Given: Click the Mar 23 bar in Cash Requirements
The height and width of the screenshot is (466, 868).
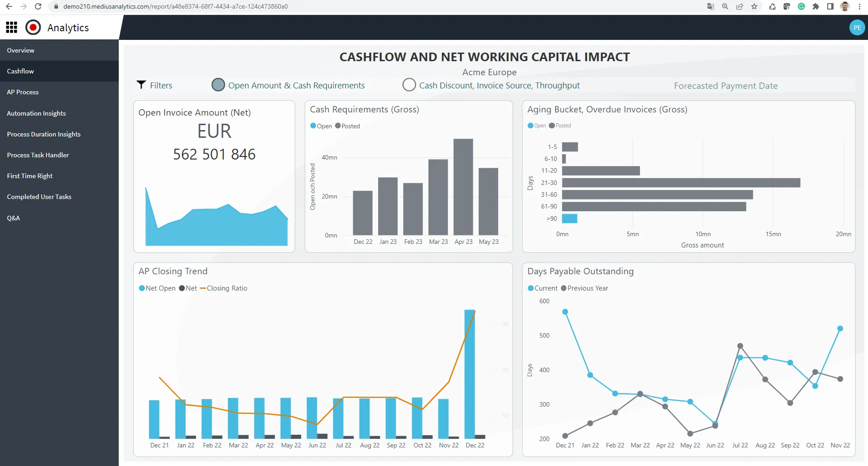Looking at the screenshot, I should pos(438,197).
